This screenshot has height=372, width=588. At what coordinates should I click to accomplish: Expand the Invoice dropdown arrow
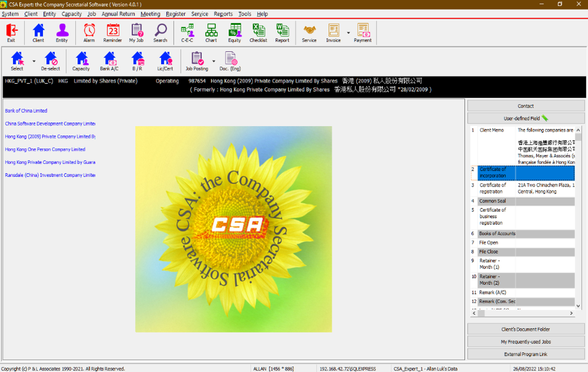point(348,33)
